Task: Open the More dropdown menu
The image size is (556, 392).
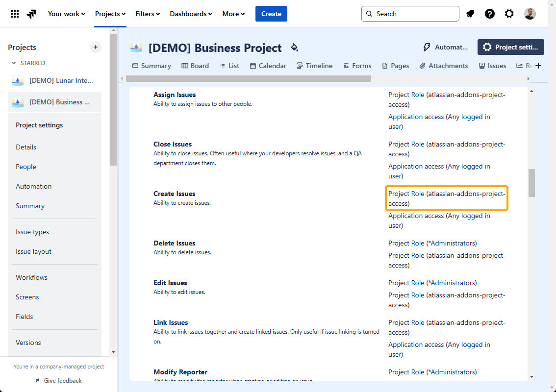Action: [233, 14]
